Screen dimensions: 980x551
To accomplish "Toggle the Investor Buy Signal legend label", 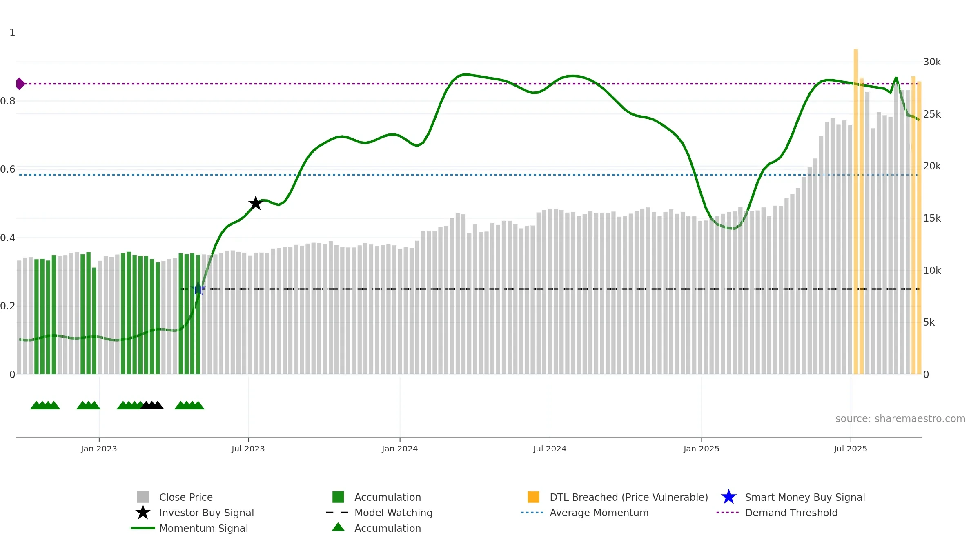I will 207,513.
